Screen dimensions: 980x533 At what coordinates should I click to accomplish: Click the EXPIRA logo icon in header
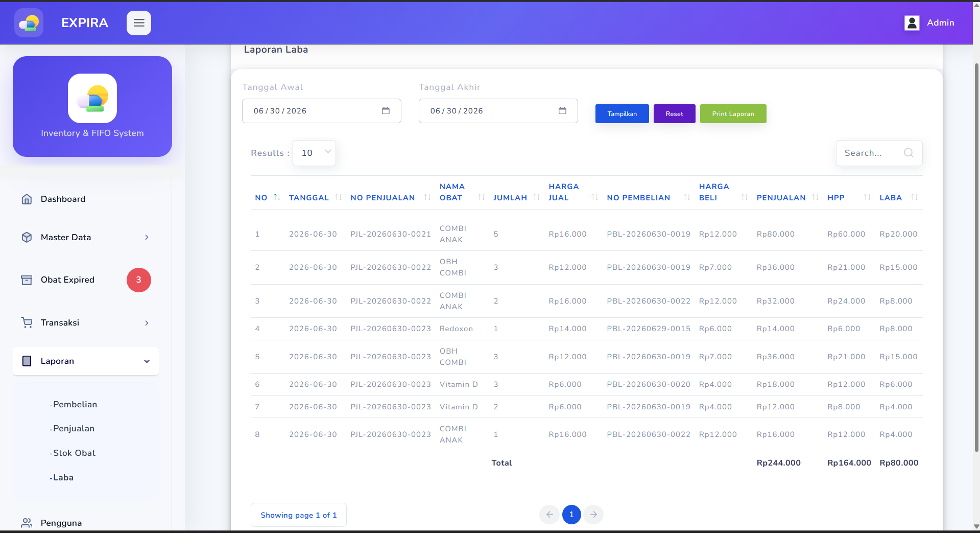(x=29, y=23)
